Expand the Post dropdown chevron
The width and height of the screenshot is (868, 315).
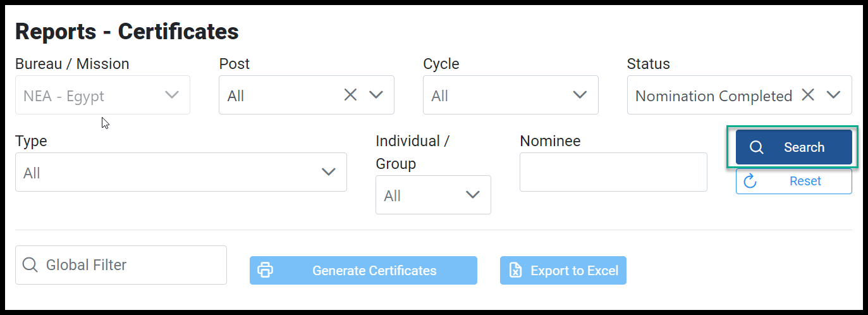[x=376, y=95]
